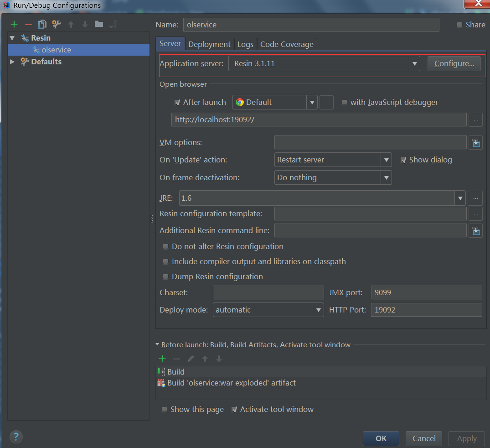Create new folder for configurations
The image size is (490, 448).
click(x=99, y=24)
